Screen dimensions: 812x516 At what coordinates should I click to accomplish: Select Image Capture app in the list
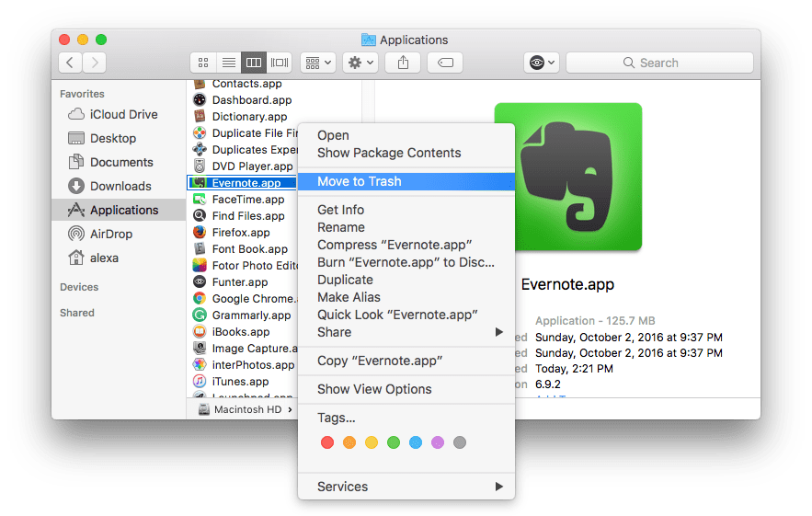[x=245, y=349]
